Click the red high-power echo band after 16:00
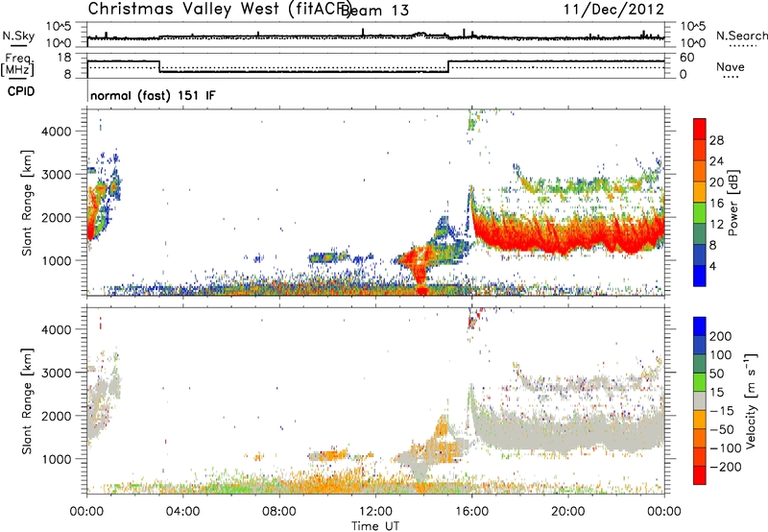The height and width of the screenshot is (532, 768). click(568, 230)
